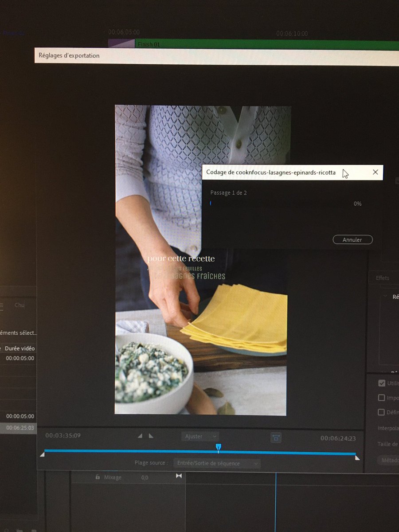Click the Réglages d'exportation title bar
Viewport: 399px width, 532px height.
pyautogui.click(x=217, y=57)
